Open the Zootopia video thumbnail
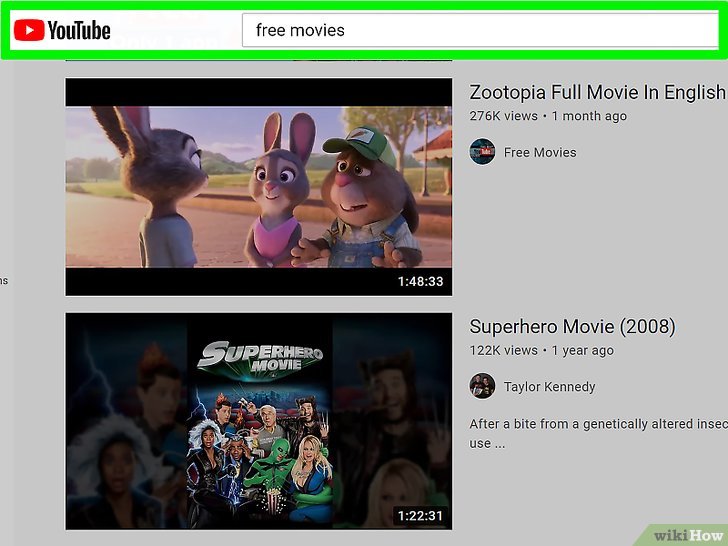 (x=259, y=187)
